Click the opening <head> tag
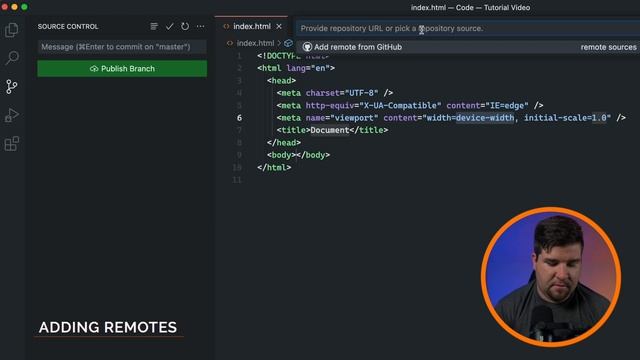The width and height of the screenshot is (640, 360). coord(282,81)
